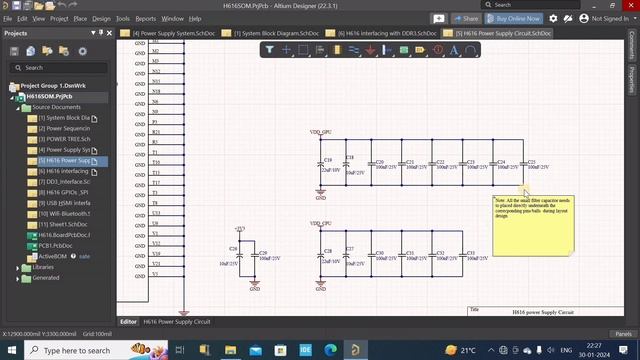This screenshot has height=360, width=640.
Task: Place a harness or bus entry
Action: [387, 50]
